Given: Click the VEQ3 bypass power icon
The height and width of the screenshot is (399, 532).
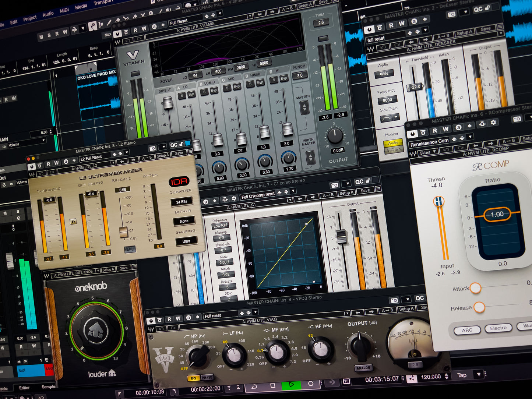Looking at the screenshot, I should click(150, 321).
